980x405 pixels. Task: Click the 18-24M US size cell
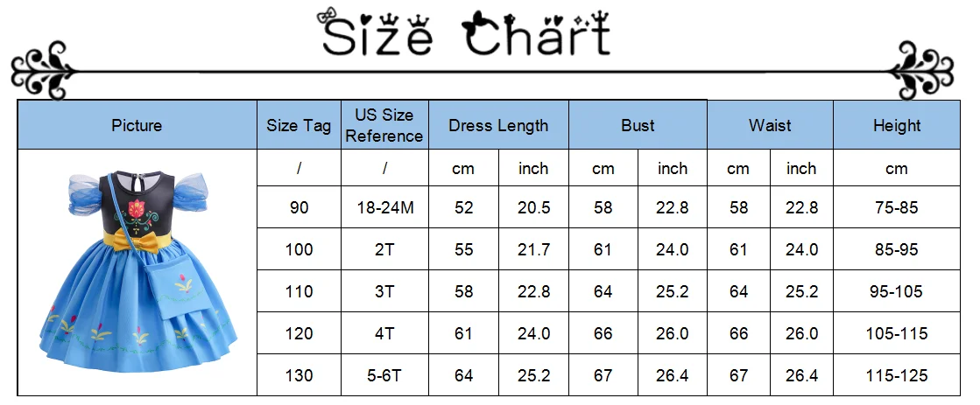click(384, 207)
